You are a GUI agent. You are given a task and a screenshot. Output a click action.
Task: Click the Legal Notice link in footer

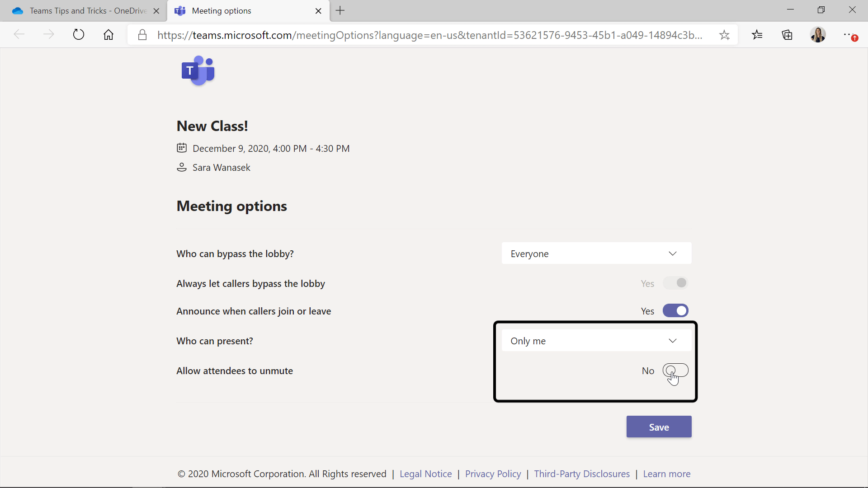pyautogui.click(x=425, y=473)
